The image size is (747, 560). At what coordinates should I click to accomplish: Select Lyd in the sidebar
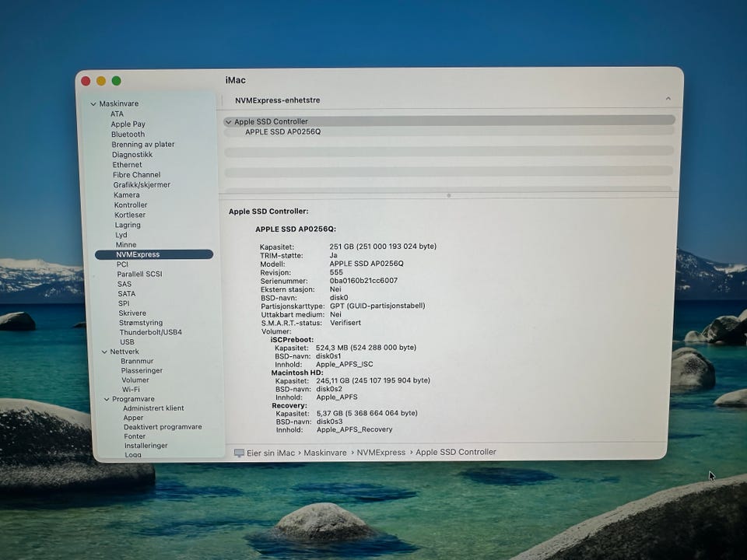[x=121, y=235]
